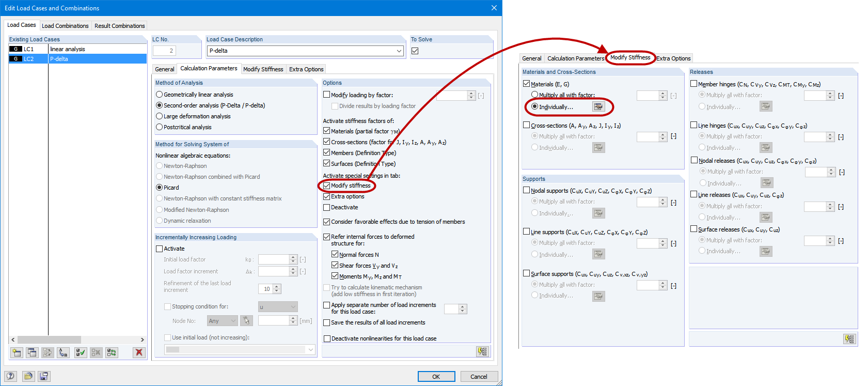
Task: Click load case list horizontal scrollbar
Action: pos(49,339)
